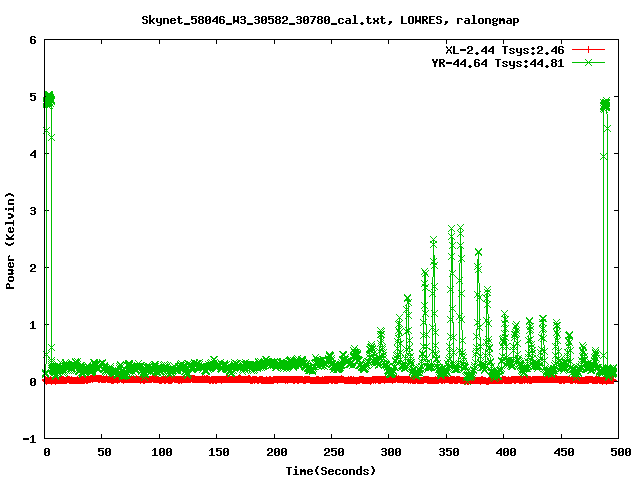Screen dimensions: 640x480
Task: Click the x-axis tick label 250
Action: (334, 452)
